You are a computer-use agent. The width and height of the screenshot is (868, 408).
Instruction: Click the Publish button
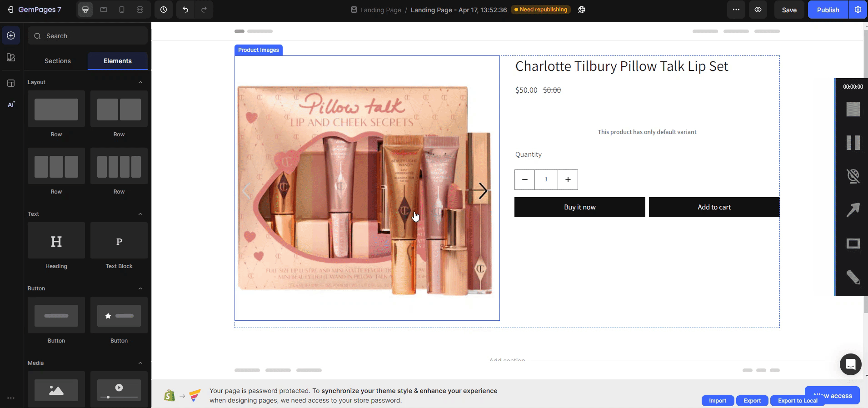click(x=828, y=10)
